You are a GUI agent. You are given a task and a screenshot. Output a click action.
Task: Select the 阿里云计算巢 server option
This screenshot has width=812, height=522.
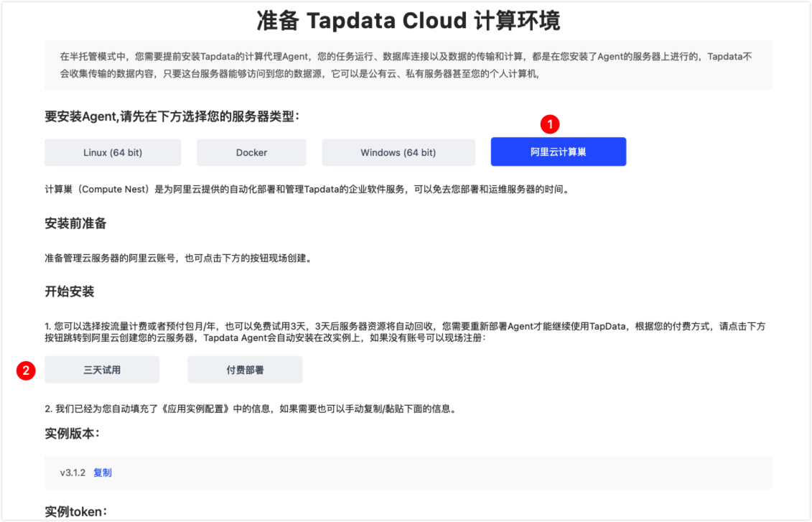tap(558, 152)
